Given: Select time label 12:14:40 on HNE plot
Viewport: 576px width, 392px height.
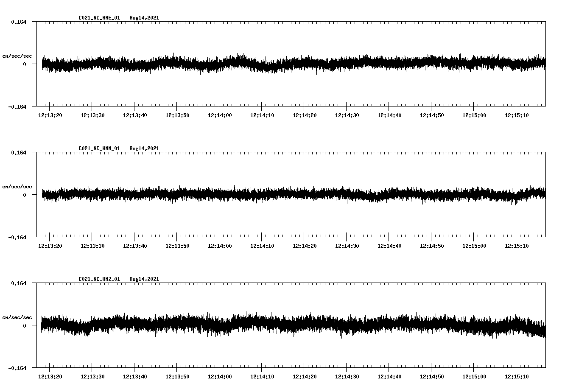Looking at the screenshot, I should [389, 115].
